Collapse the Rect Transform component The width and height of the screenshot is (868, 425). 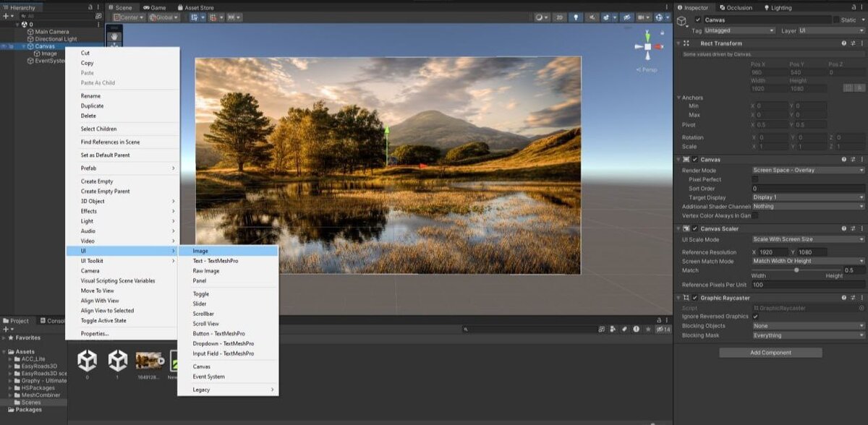[679, 43]
